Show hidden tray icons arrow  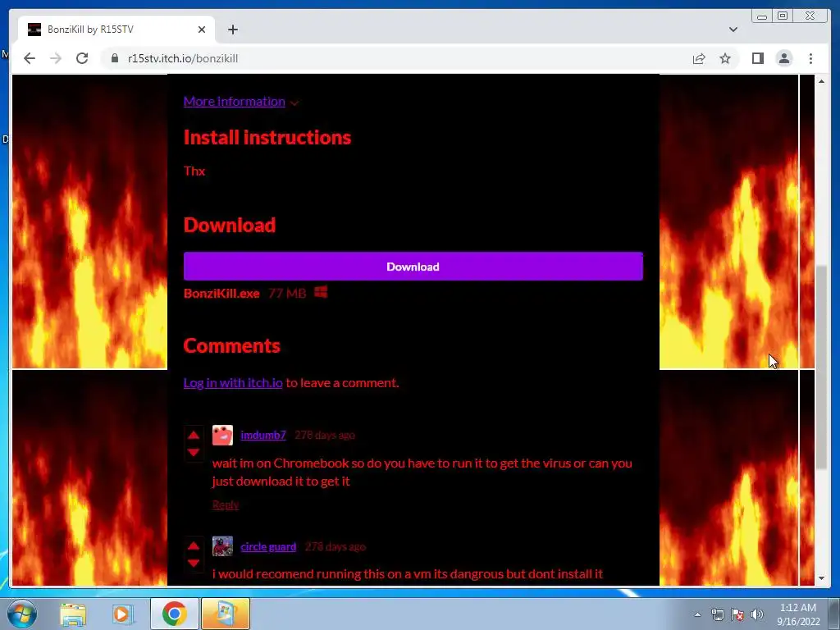coord(697,614)
